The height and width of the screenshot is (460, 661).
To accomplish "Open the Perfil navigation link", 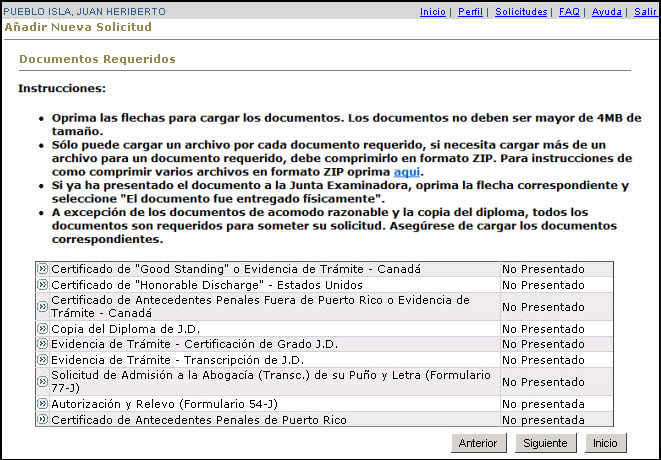I will tap(471, 12).
